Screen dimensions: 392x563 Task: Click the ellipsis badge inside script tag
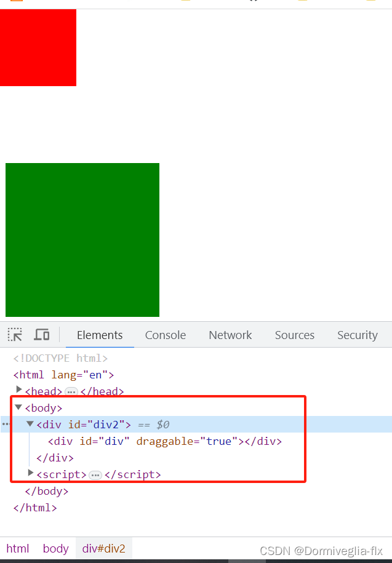click(95, 475)
